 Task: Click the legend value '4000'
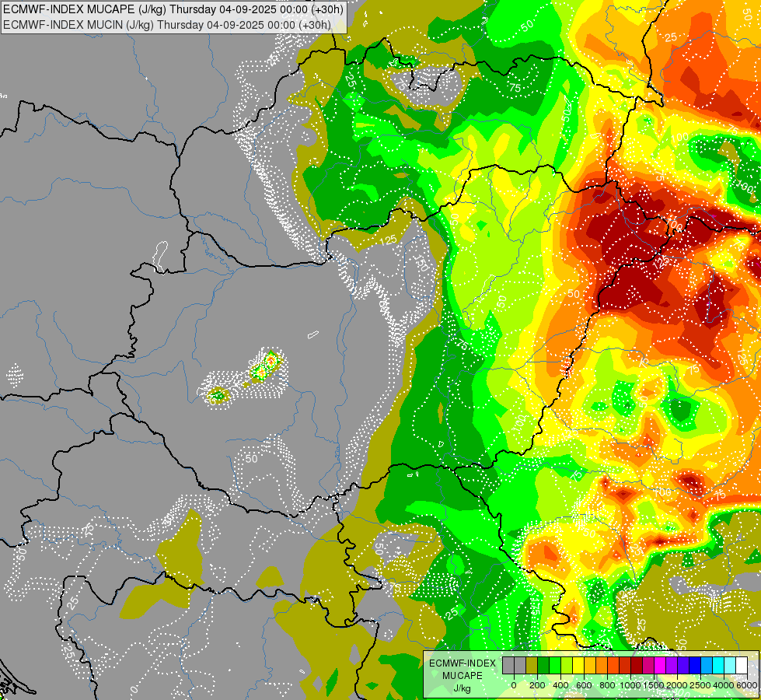724,685
